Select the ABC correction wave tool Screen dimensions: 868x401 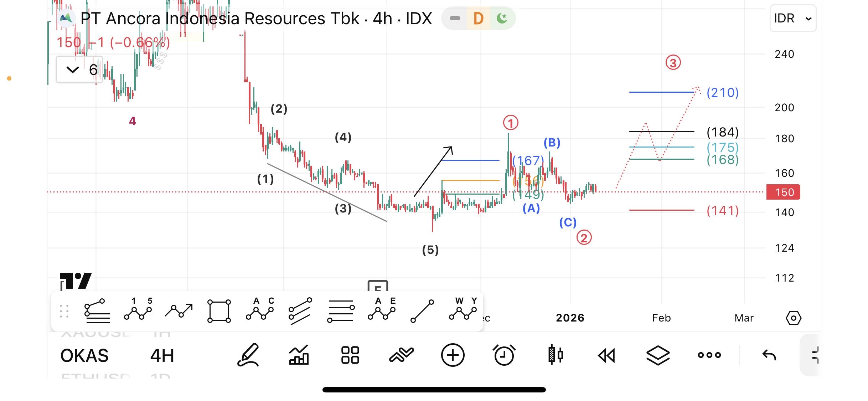click(260, 311)
